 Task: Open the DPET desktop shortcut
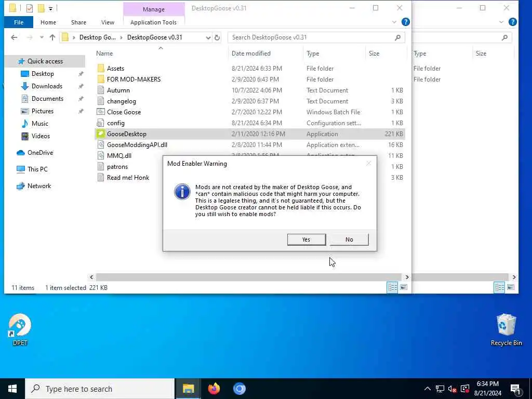coord(20,329)
